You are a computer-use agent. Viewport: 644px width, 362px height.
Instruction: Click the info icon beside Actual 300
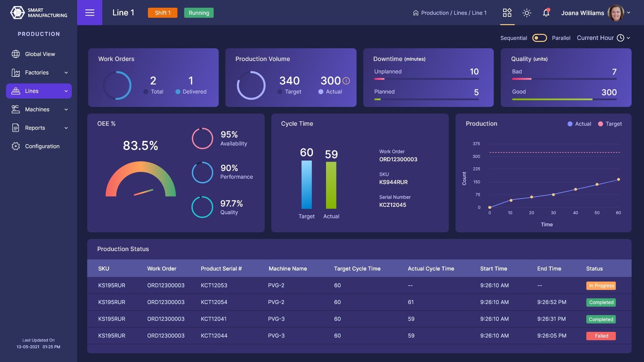[x=346, y=81]
